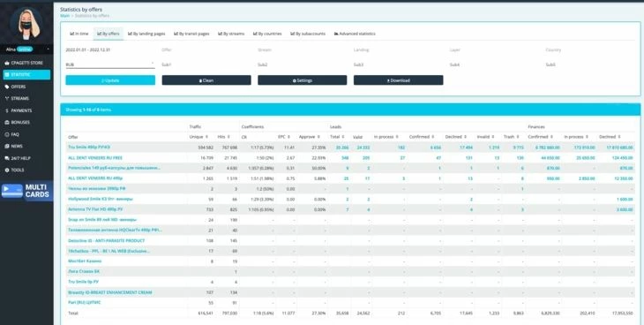
Task: Open the ALL DENT VENEERS RU FREE offer
Action: [95, 158]
